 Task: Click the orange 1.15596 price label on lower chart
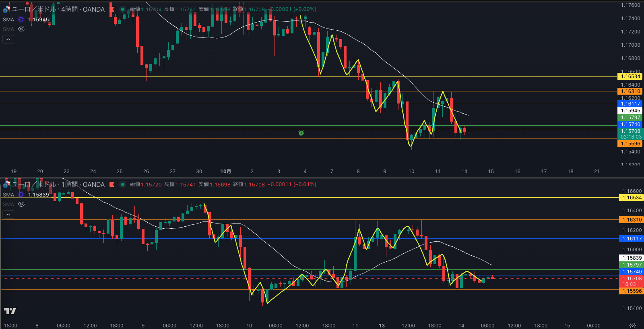(632, 291)
